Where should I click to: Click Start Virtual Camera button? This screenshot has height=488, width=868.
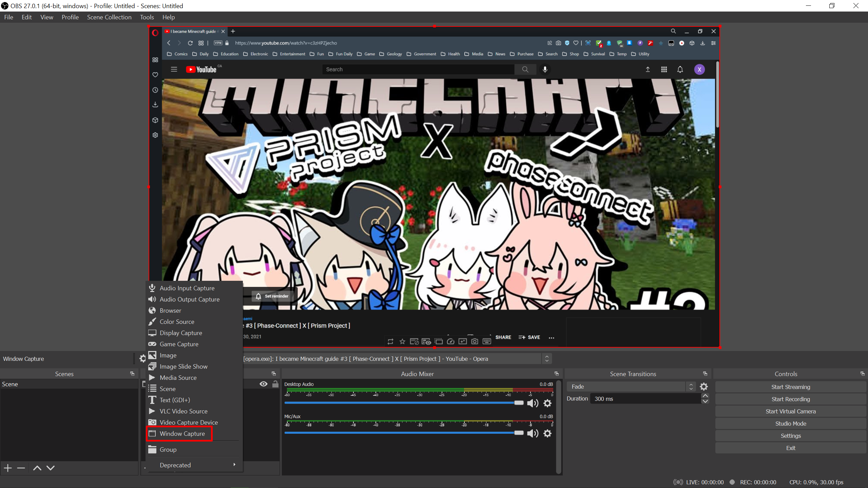click(790, 411)
